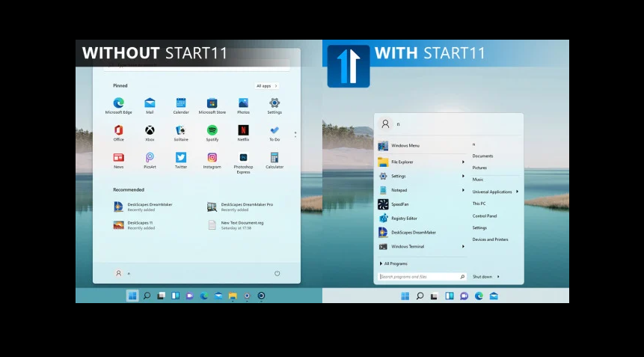Choose Devices and Printers entry

pyautogui.click(x=490, y=239)
